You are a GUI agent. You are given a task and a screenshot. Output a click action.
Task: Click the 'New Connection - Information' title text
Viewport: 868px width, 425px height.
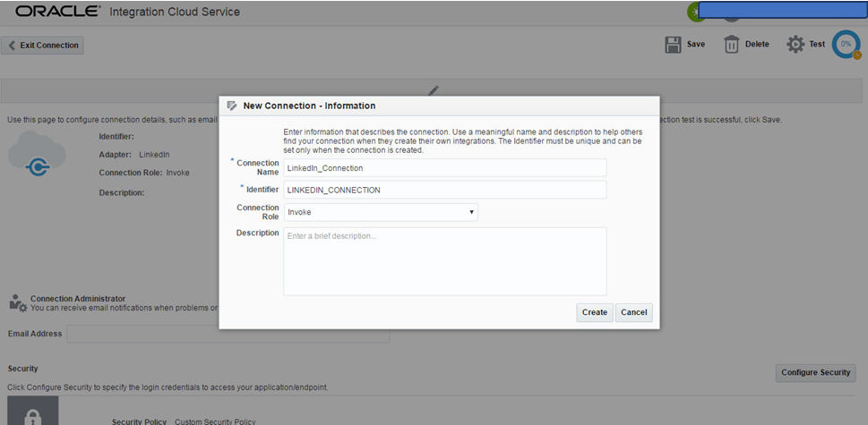pos(309,106)
